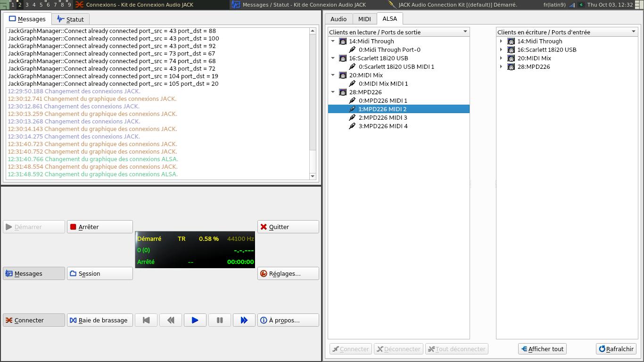Viewport: 644px width, 362px height.
Task: Switch to the Audio connections tab
Action: click(339, 19)
